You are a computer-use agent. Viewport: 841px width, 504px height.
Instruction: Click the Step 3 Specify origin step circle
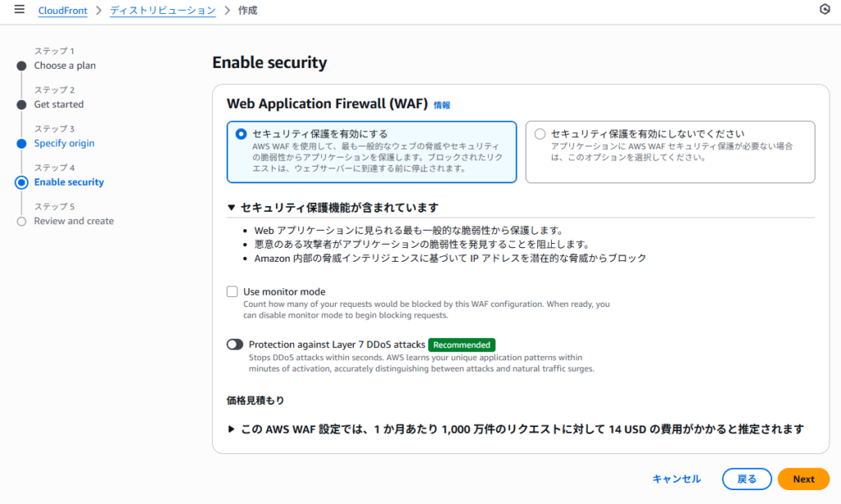point(21,144)
